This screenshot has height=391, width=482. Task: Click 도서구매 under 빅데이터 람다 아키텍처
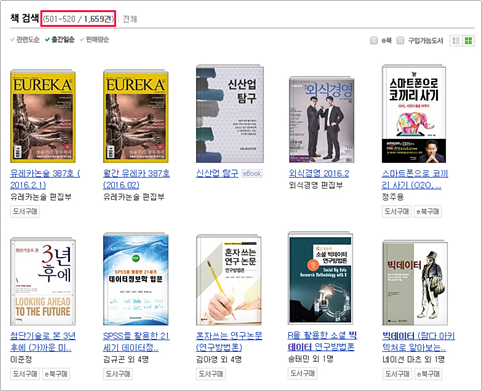click(397, 374)
